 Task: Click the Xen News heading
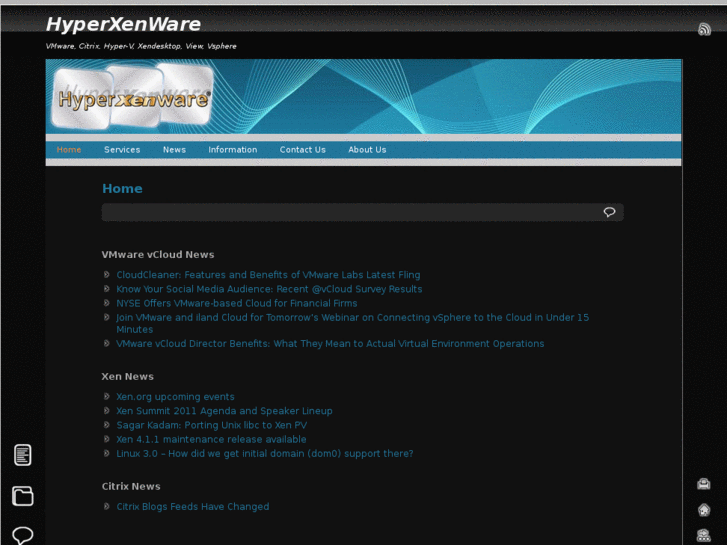(128, 377)
